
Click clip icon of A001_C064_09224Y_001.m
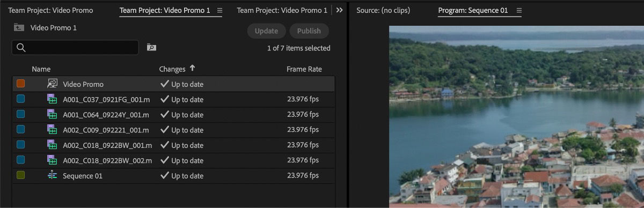click(x=52, y=114)
